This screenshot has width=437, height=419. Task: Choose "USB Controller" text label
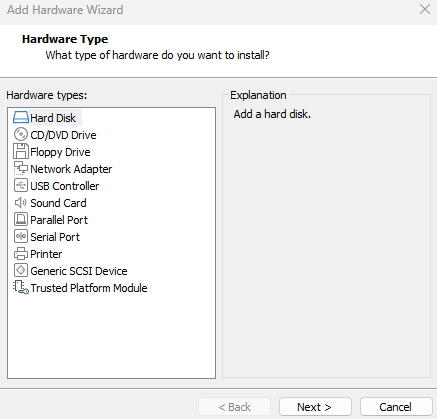[x=65, y=186]
